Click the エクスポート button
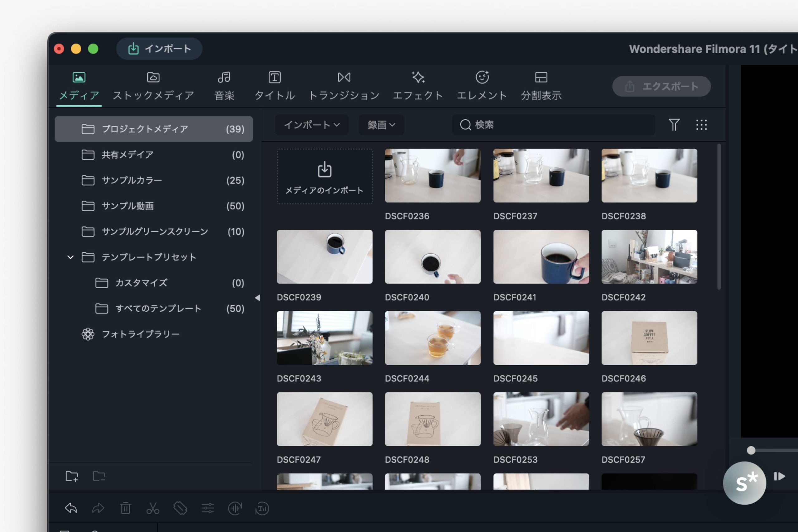798x532 pixels. [661, 86]
